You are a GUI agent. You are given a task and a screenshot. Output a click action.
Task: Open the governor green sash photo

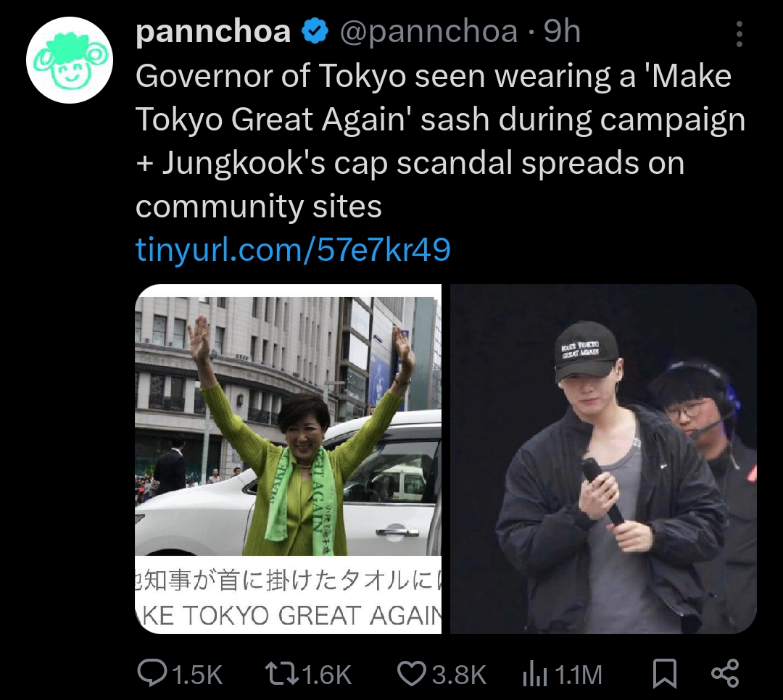[288, 459]
